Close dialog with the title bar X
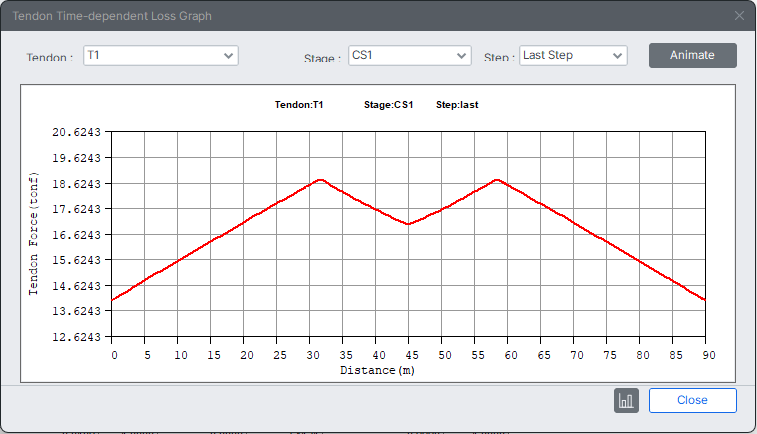This screenshot has height=434, width=757. pos(739,16)
